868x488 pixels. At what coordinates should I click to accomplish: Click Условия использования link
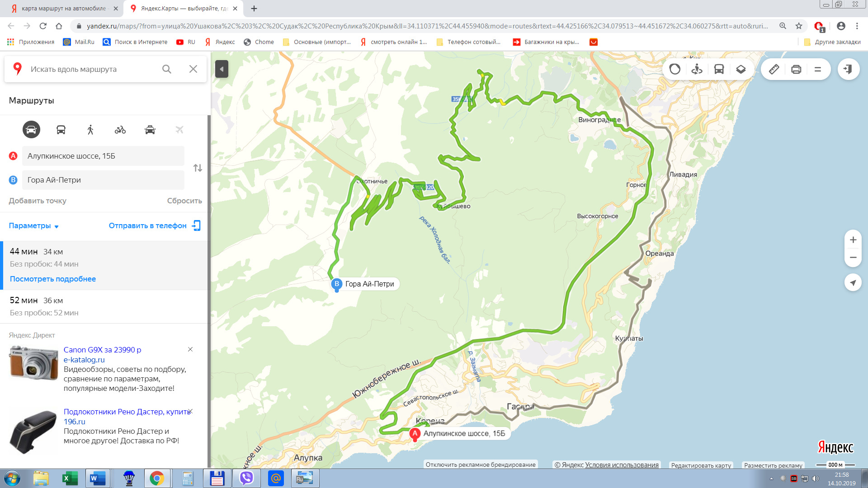[622, 465]
